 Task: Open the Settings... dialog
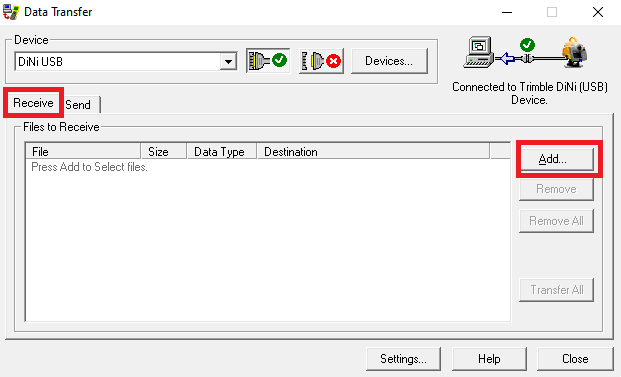click(x=403, y=359)
